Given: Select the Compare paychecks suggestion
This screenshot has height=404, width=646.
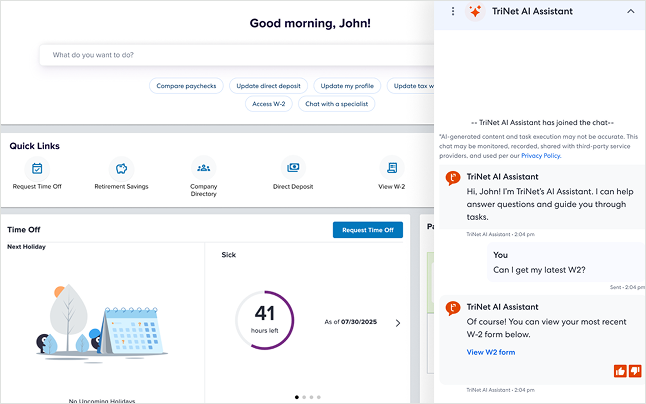Looking at the screenshot, I should [186, 86].
